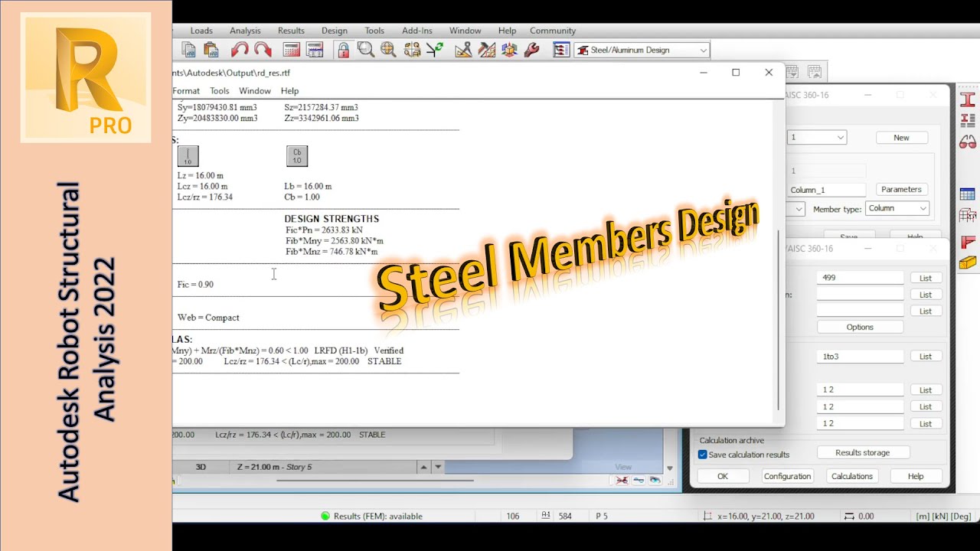Open the Community menu
The width and height of the screenshot is (980, 551).
[x=553, y=31]
